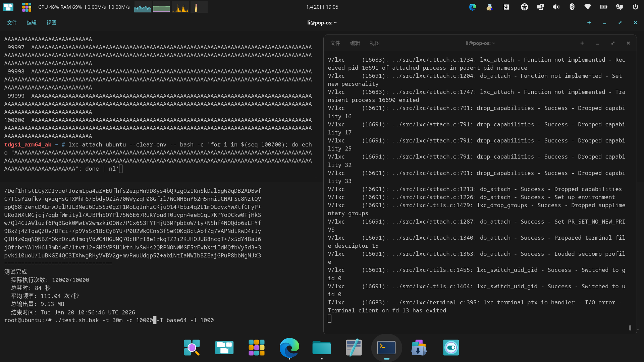Open the power menu icon
The height and width of the screenshot is (362, 644).
[x=635, y=7]
